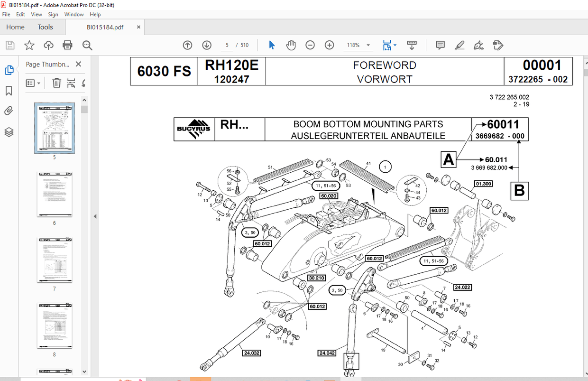Switch to the Tools tab

tap(45, 27)
